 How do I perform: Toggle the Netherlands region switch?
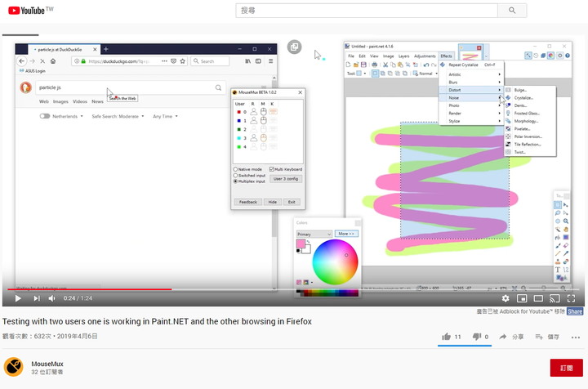point(45,116)
